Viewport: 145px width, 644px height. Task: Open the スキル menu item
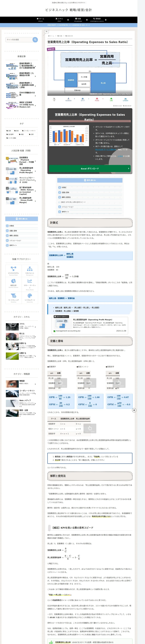(59, 20)
